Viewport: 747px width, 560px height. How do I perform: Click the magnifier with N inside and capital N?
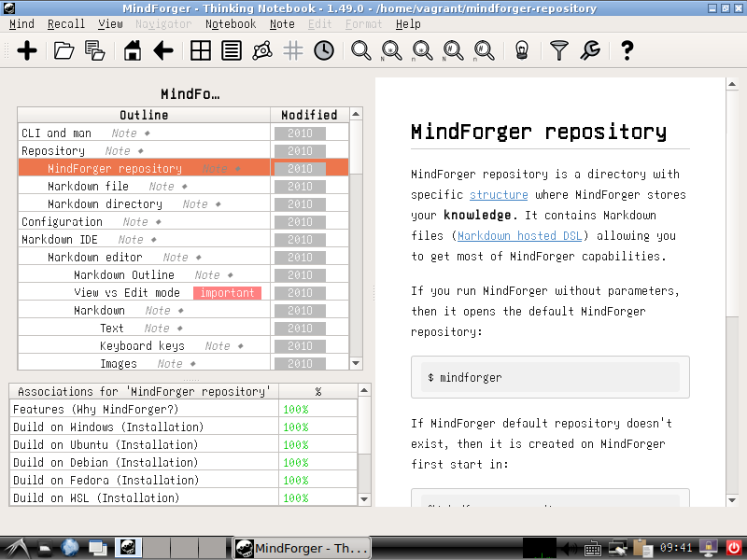pyautogui.click(x=453, y=50)
